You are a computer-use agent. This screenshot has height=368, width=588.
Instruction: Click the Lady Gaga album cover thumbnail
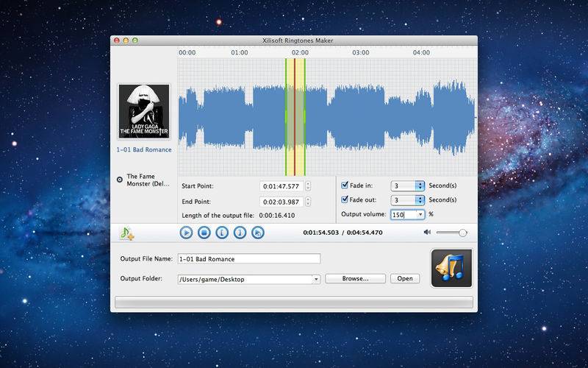[144, 112]
